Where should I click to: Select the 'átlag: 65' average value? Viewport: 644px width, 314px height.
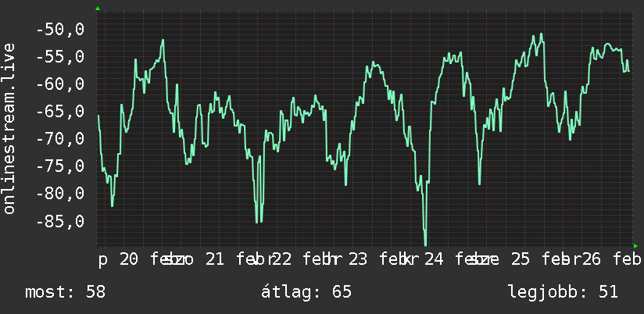pos(306,292)
